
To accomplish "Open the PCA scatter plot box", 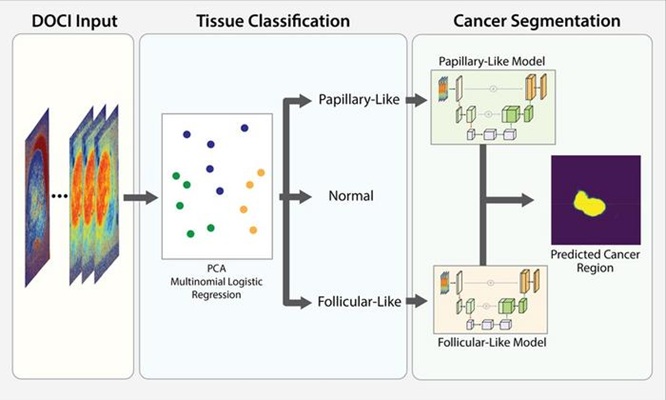I will (x=217, y=183).
